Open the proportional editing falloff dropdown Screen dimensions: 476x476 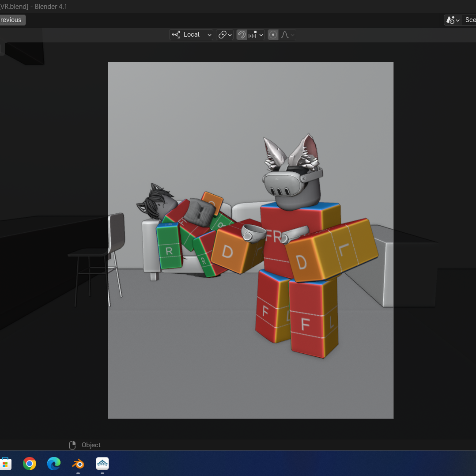coord(287,34)
